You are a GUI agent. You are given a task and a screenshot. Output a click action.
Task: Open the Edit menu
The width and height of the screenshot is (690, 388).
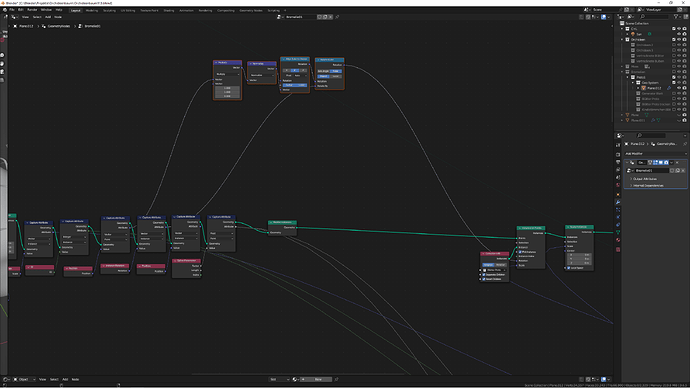pos(21,10)
